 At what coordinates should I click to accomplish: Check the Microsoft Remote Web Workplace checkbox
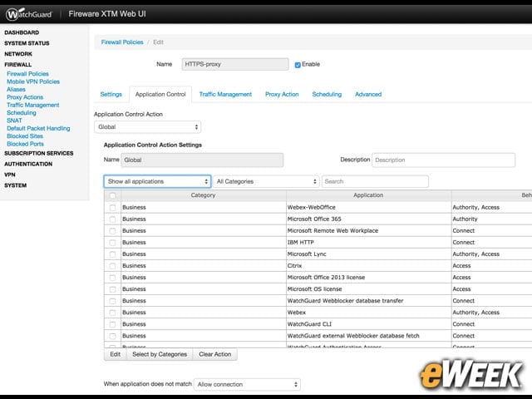click(x=113, y=231)
